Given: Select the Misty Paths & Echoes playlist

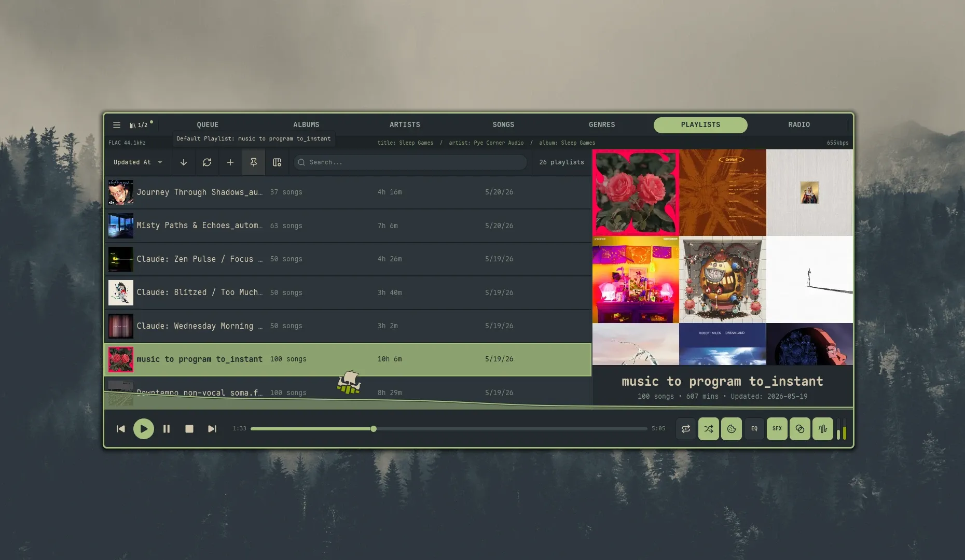Looking at the screenshot, I should [x=348, y=226].
